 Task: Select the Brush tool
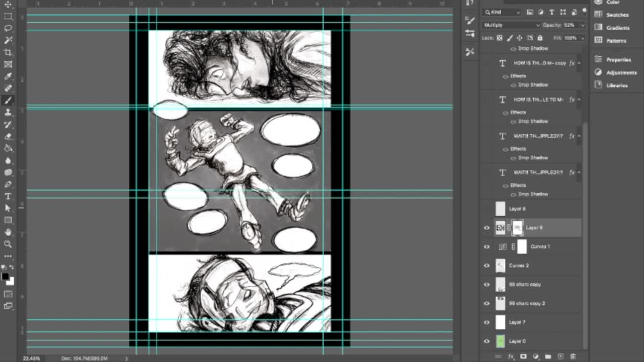[8, 101]
